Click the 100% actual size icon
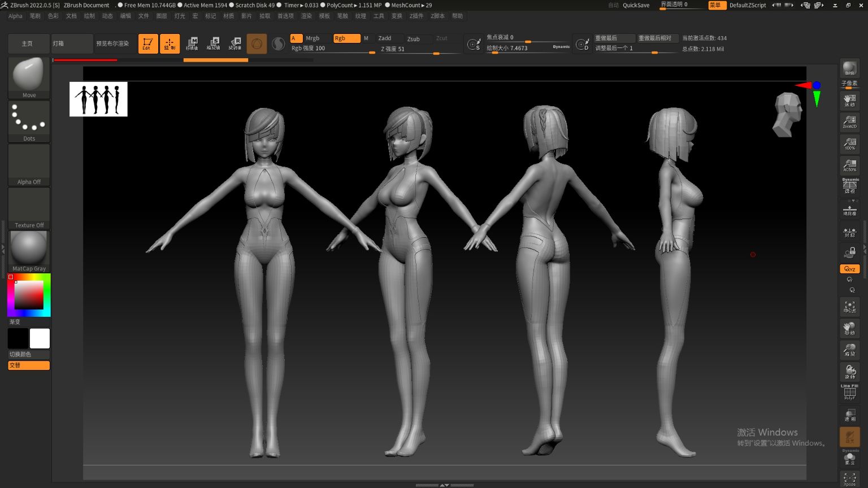The image size is (868, 488). tap(849, 143)
